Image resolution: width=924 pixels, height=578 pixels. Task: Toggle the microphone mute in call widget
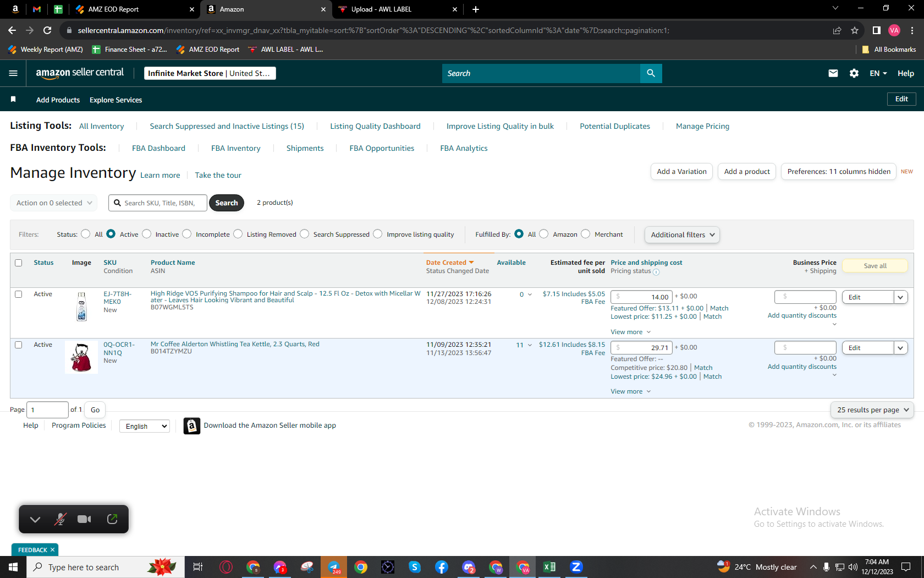61,519
